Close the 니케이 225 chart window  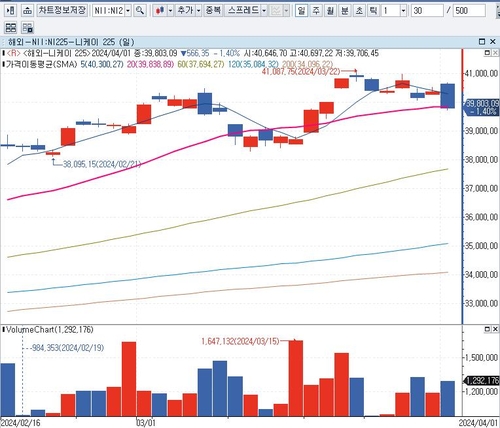coord(493,42)
